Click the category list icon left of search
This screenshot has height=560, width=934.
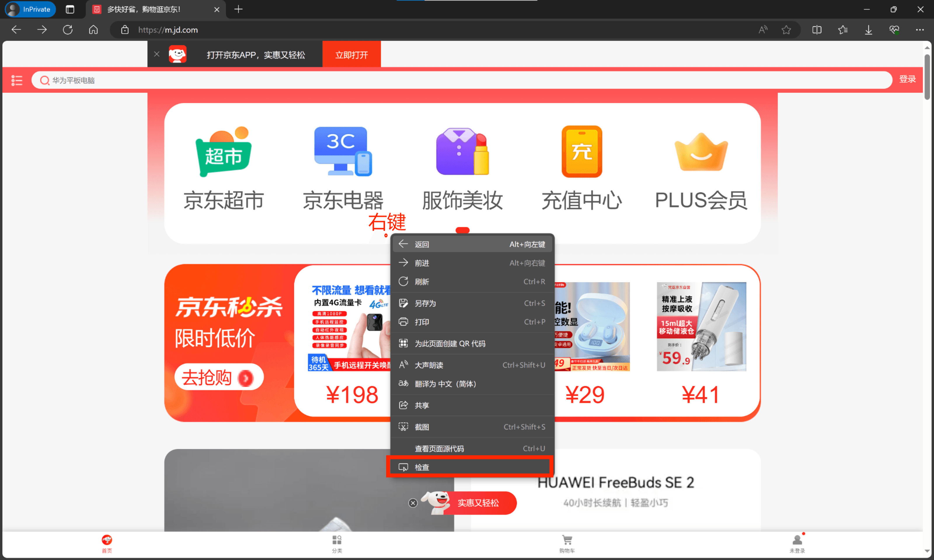pos(17,80)
